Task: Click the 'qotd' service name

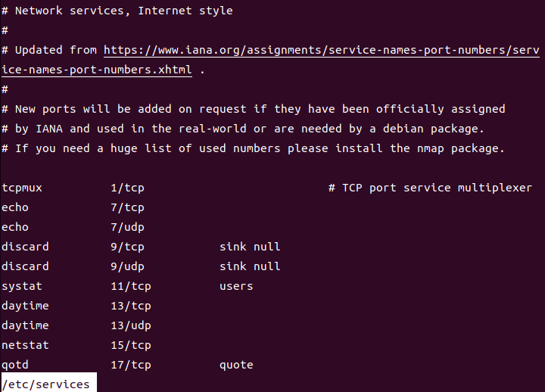Action: point(15,365)
